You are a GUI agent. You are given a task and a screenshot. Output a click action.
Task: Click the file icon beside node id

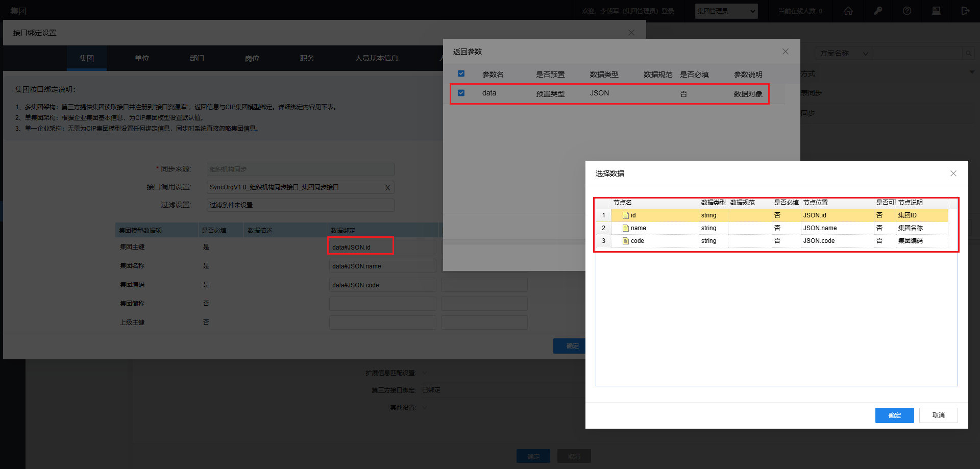[x=626, y=215]
